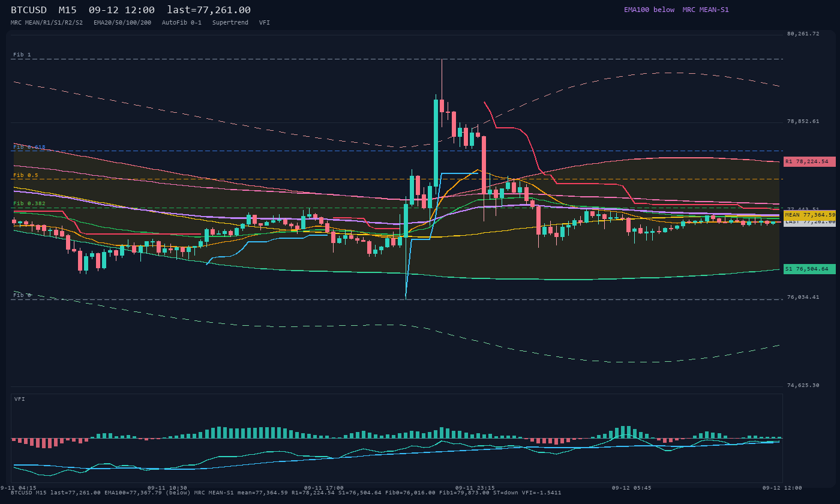Screen dimensions: 840x504
Task: Click the Fib 1 level label
Action: (x=22, y=55)
